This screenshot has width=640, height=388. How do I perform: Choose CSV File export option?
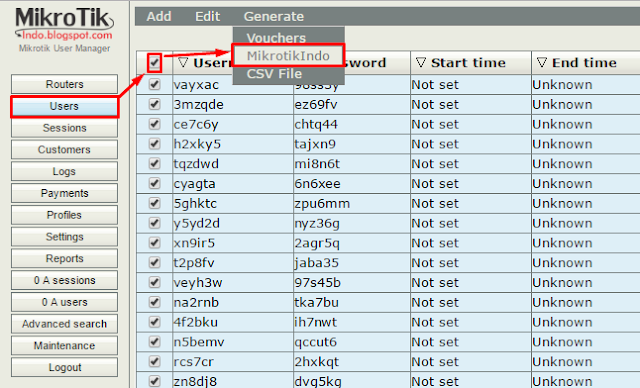point(274,74)
